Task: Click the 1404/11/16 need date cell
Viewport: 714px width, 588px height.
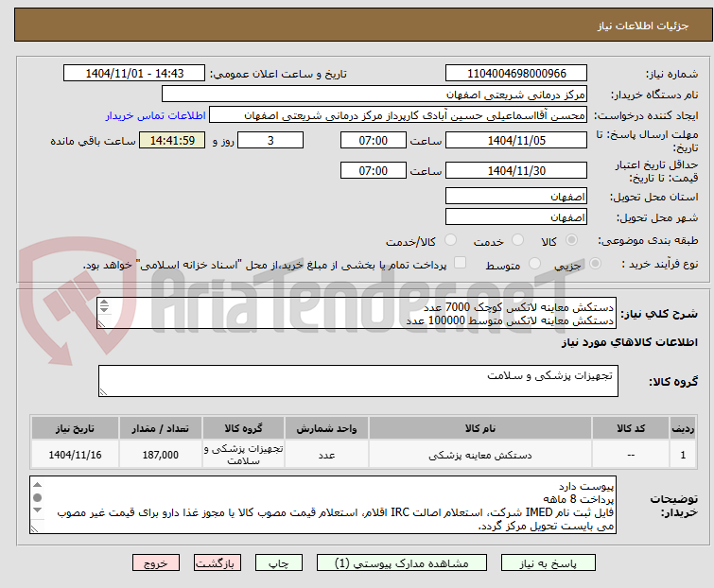Action: (x=75, y=455)
